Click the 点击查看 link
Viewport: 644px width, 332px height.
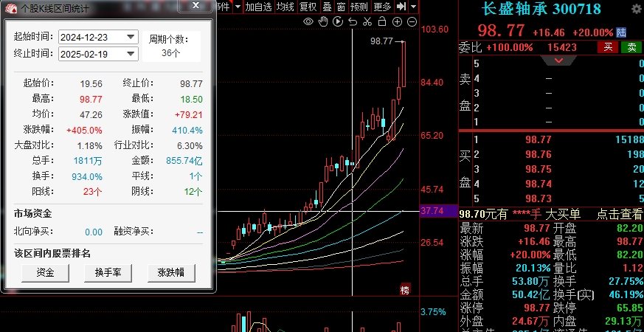click(x=619, y=214)
